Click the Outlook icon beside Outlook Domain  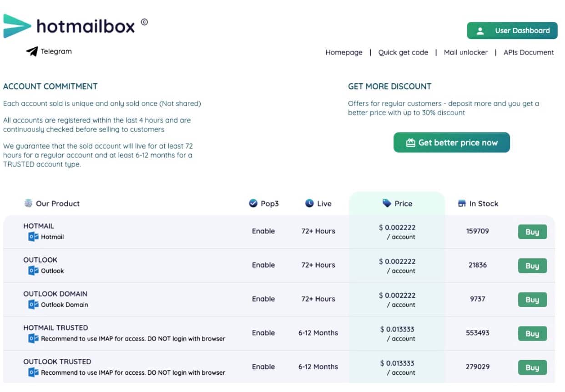(33, 305)
